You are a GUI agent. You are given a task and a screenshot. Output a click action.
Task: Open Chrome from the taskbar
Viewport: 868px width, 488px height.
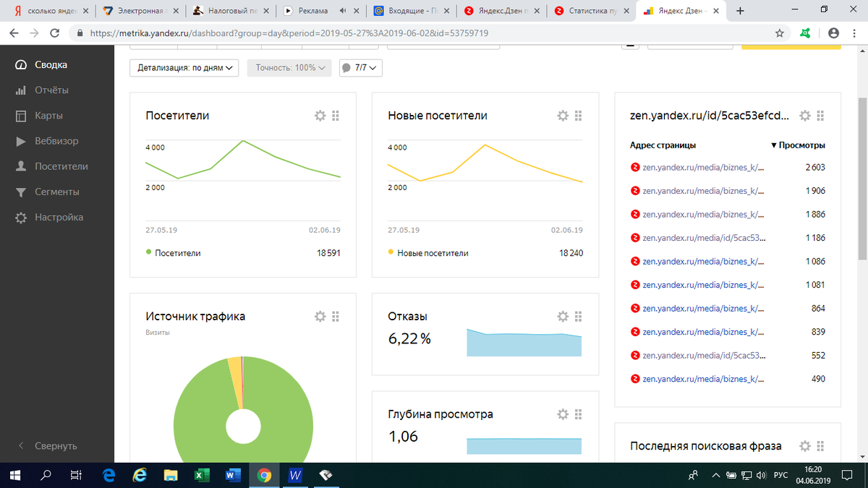point(264,475)
